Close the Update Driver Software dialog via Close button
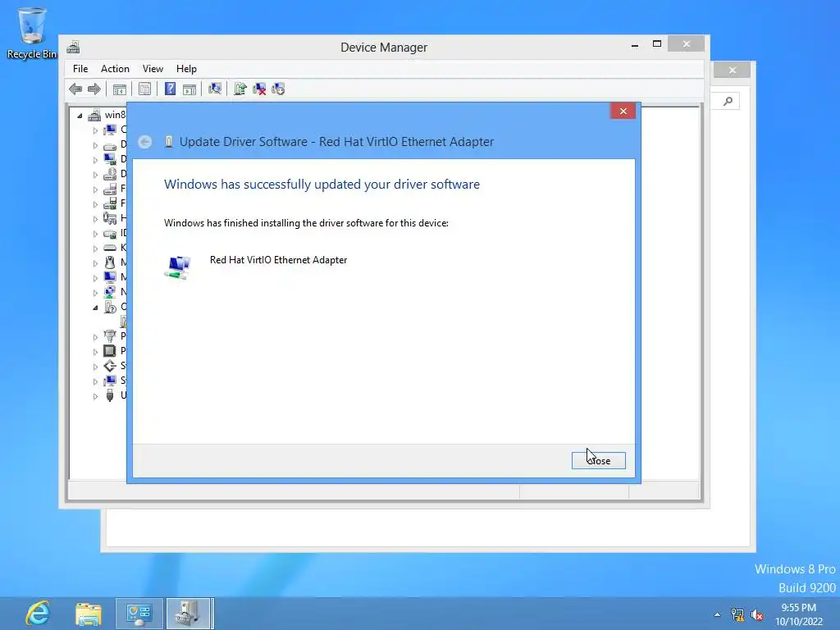This screenshot has height=630, width=840. pyautogui.click(x=598, y=461)
